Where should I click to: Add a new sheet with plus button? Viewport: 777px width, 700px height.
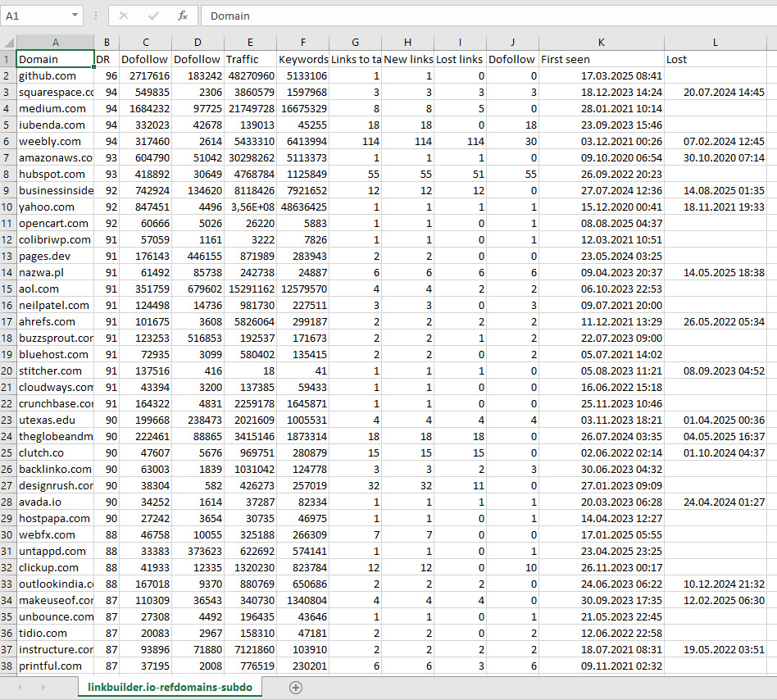click(296, 687)
